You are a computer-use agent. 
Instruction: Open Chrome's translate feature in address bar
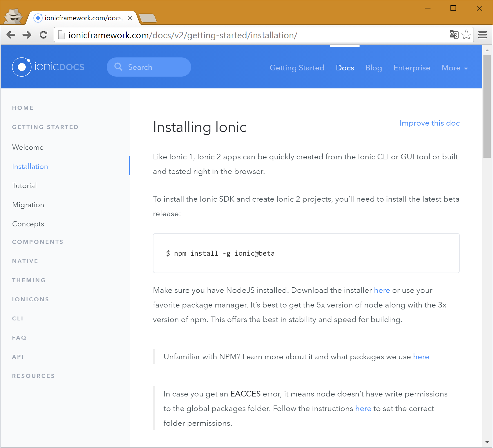[x=454, y=35]
